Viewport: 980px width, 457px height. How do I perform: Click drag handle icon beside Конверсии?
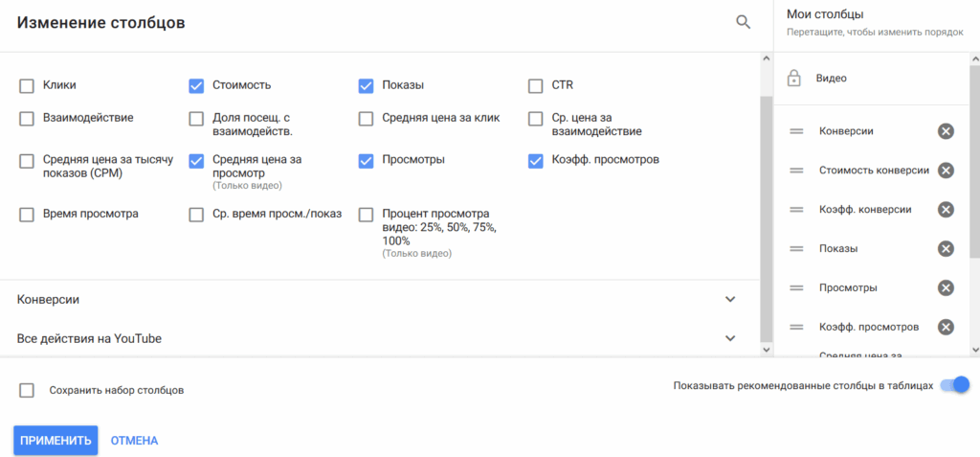[x=795, y=131]
